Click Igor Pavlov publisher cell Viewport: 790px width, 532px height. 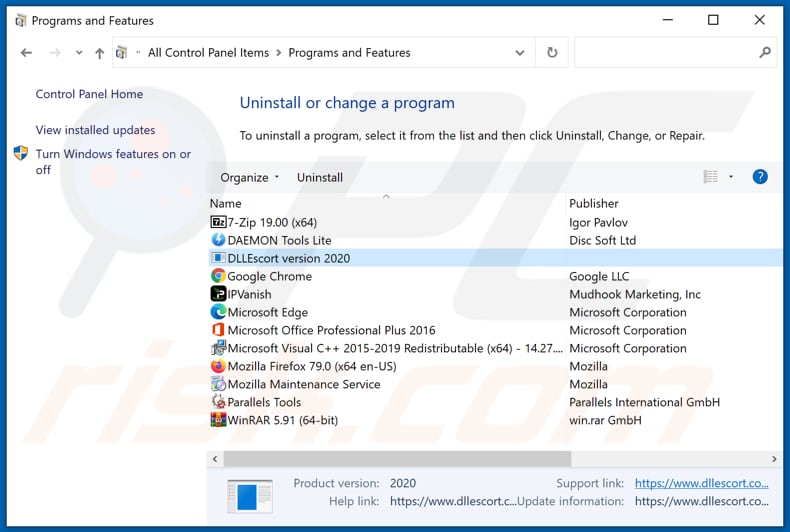pyautogui.click(x=598, y=222)
